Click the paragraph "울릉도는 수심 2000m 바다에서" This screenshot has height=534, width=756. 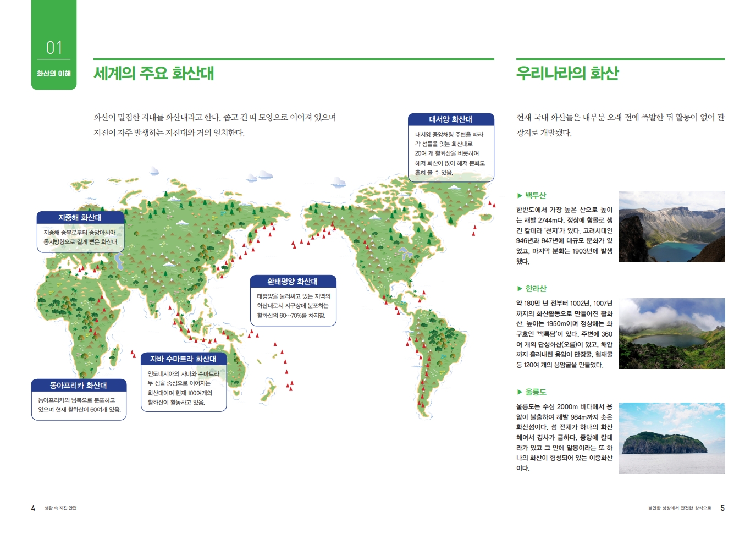tap(564, 438)
